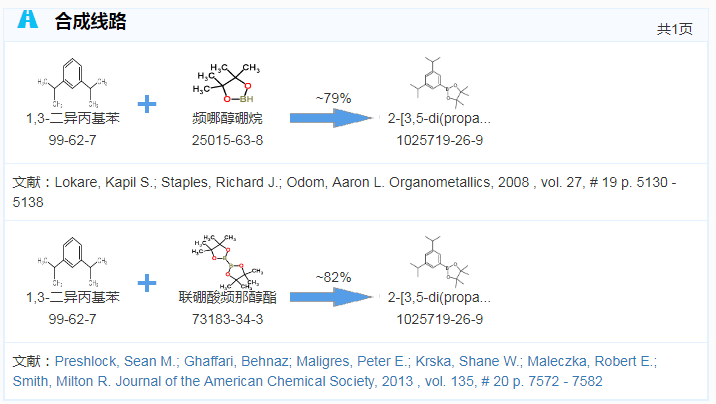The image size is (716, 404).
Task: Click the blue synthesis route logo icon
Action: tap(27, 19)
